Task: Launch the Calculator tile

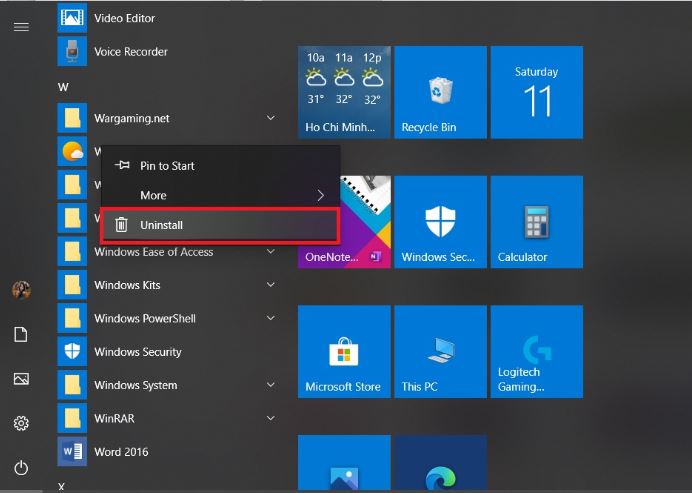Action: pos(537,222)
